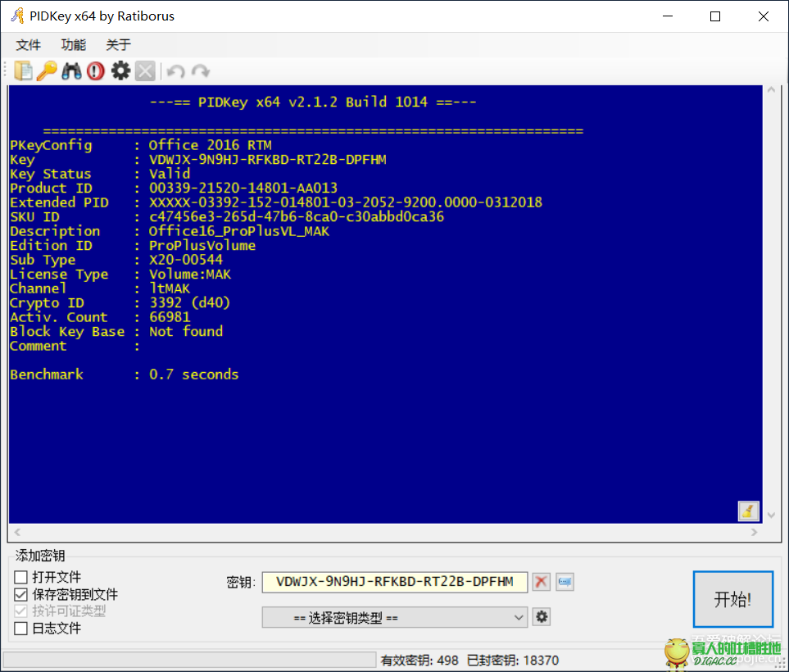Click the Crypto ID value 3392 (d40)
The height and width of the screenshot is (672, 789).
190,302
